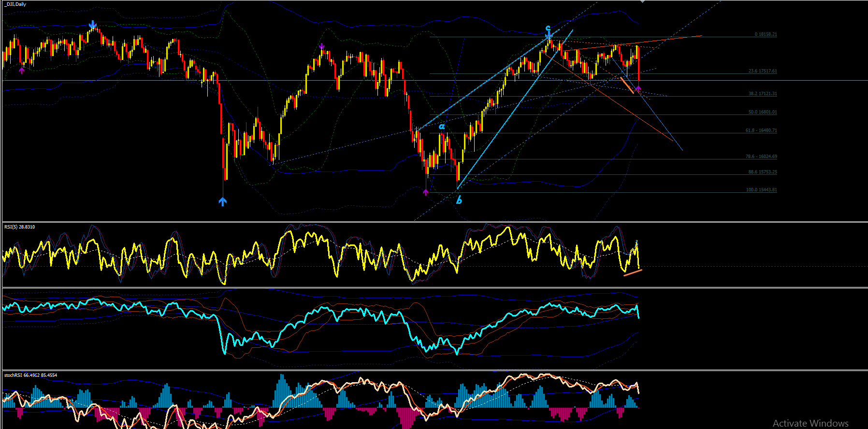Click the RSI(5) 28.8310 indicator label
Image resolution: width=868 pixels, height=429 pixels.
click(x=19, y=227)
